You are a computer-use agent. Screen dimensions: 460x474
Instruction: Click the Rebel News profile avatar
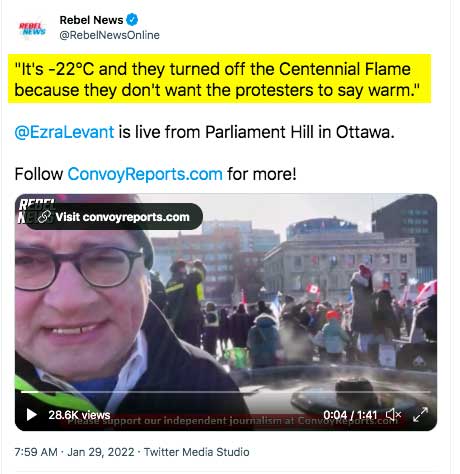tap(32, 29)
